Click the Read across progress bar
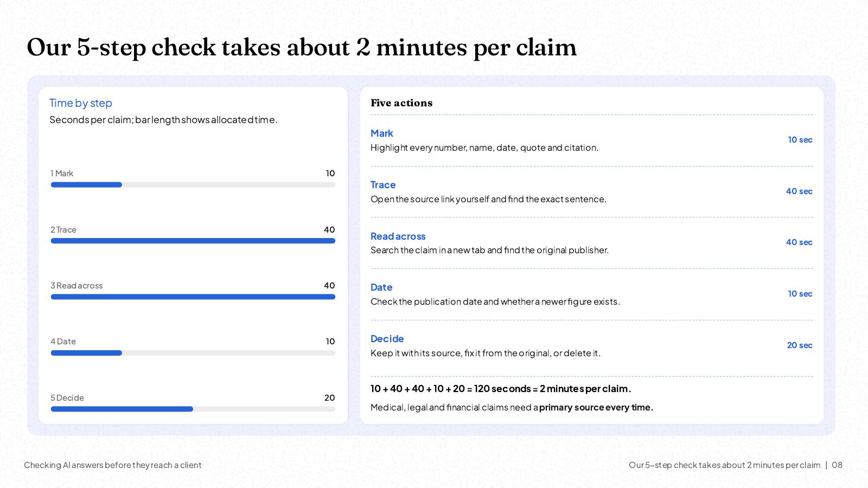The image size is (868, 488). pyautogui.click(x=193, y=297)
